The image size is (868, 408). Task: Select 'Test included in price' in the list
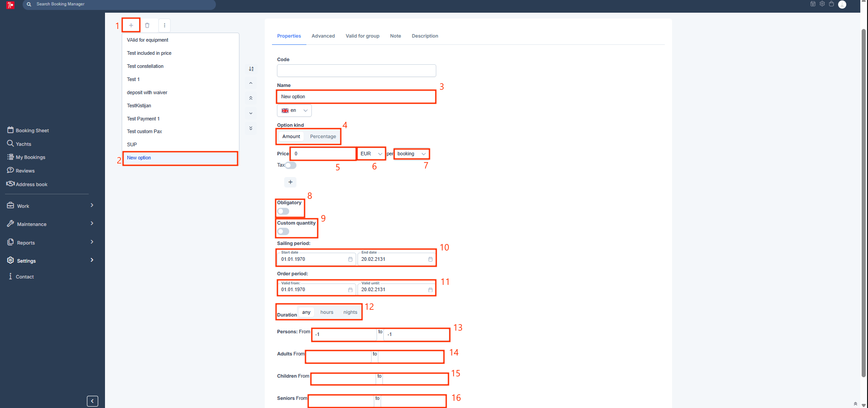coord(180,53)
